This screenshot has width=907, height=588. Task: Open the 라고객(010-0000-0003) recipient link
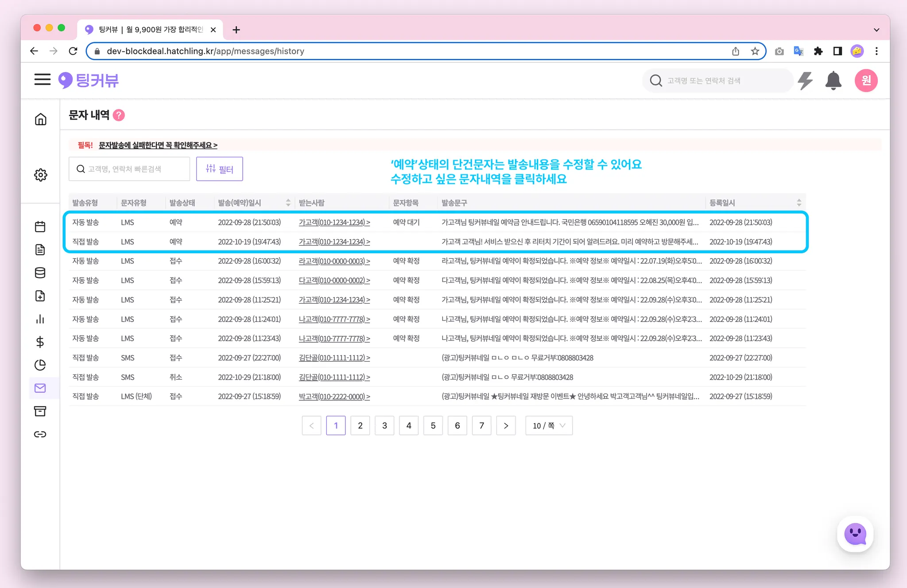tap(334, 261)
